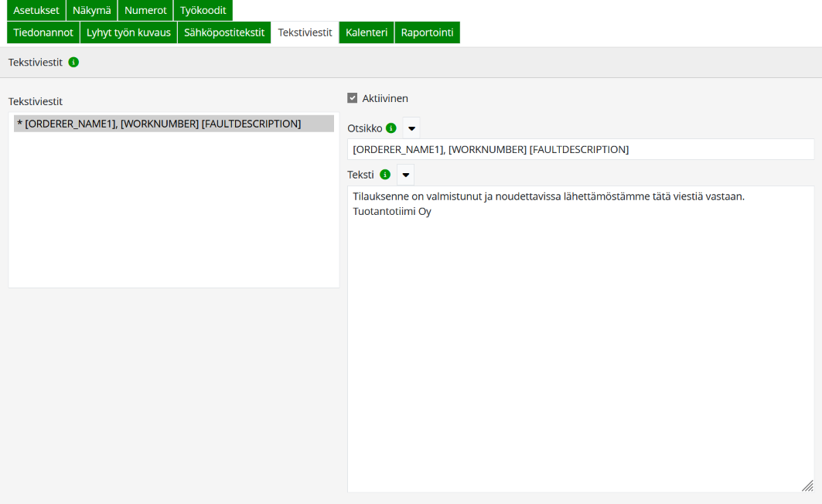Open Lyhyt työn kuvaus subtab
This screenshot has height=504, width=822.
(x=128, y=32)
